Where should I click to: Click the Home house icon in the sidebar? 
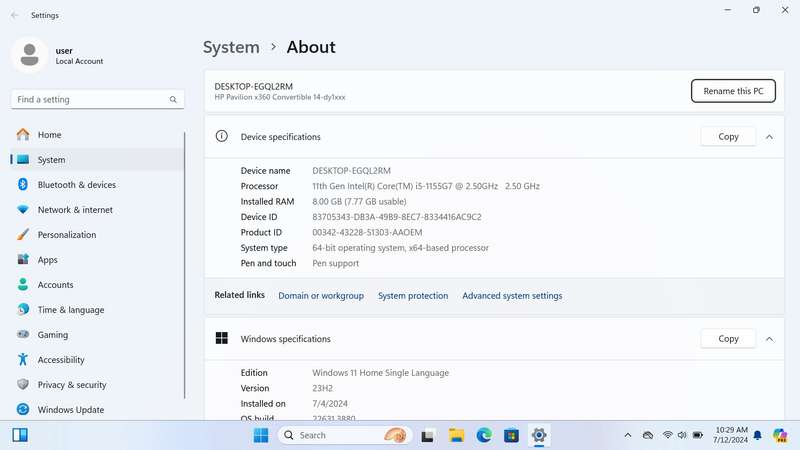(x=23, y=135)
